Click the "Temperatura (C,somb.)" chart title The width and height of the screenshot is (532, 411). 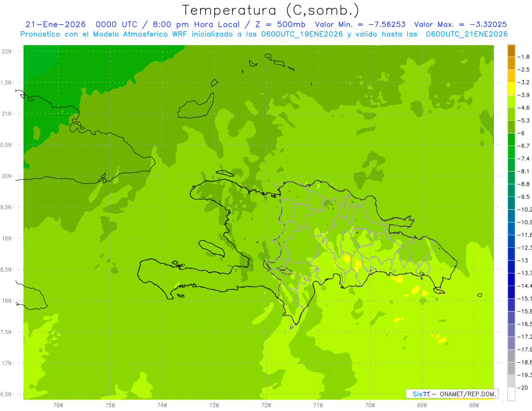click(x=270, y=10)
